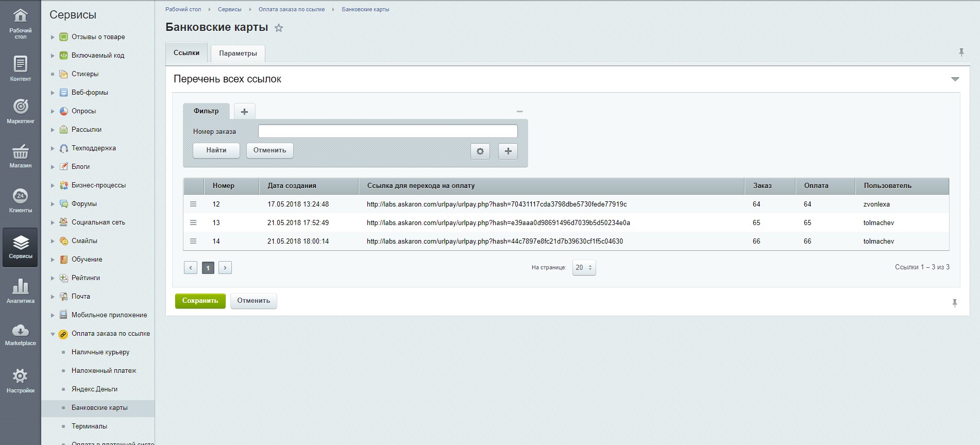Click the pin icon beside the tabs
The height and width of the screenshot is (445, 980).
click(x=961, y=52)
